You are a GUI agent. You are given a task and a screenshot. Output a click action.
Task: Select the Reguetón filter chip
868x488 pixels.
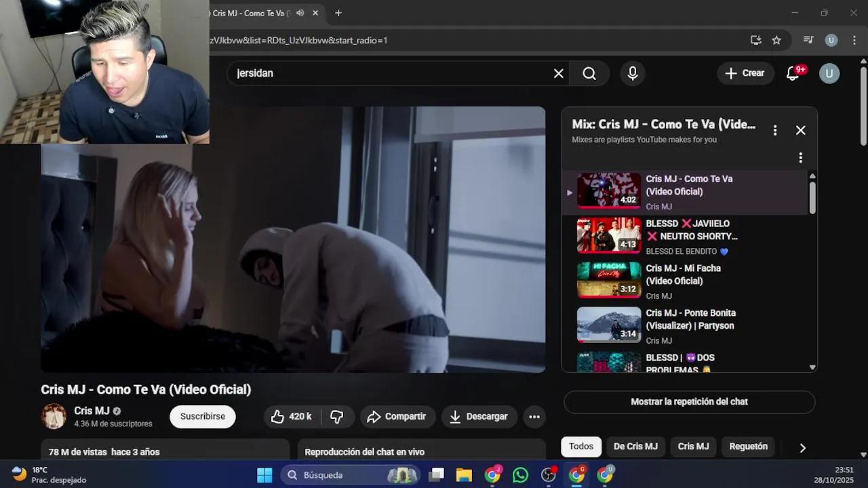(x=748, y=447)
